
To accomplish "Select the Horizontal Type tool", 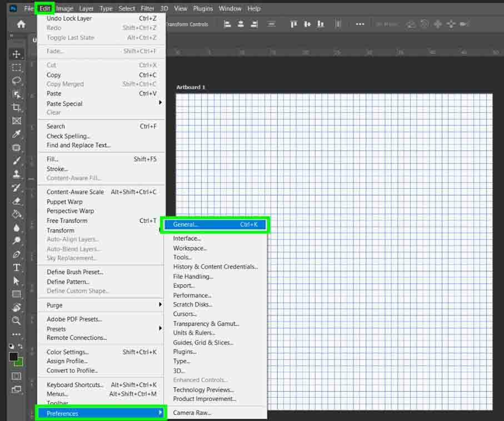I will pyautogui.click(x=17, y=267).
